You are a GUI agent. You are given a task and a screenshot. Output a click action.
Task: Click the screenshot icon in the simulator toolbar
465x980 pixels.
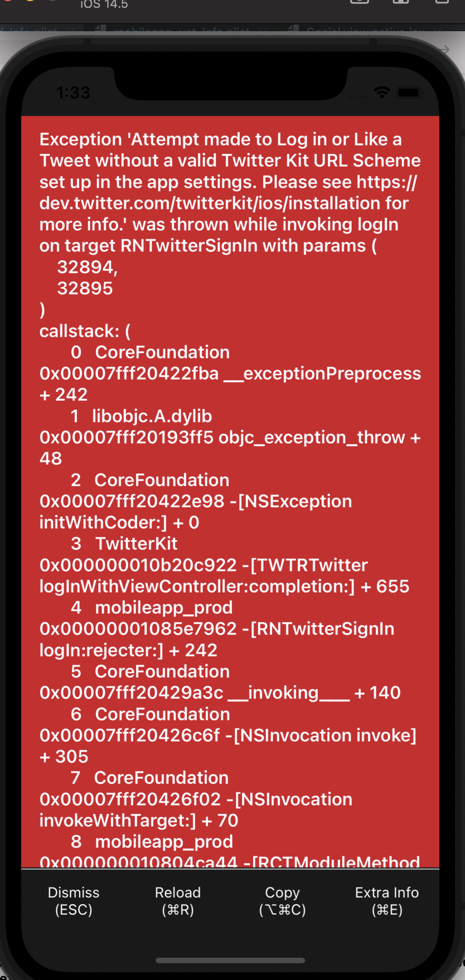click(x=360, y=3)
